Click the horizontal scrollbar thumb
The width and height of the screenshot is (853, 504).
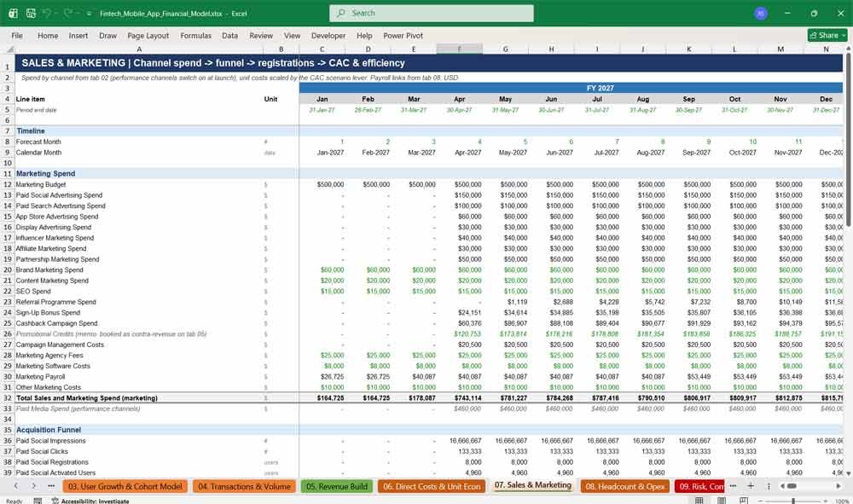click(792, 486)
